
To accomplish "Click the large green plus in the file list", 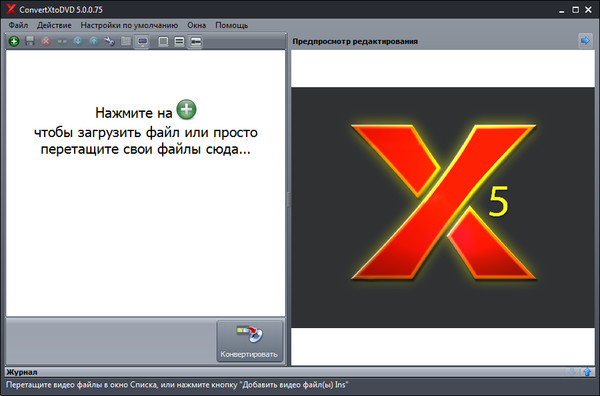I will click(x=186, y=109).
